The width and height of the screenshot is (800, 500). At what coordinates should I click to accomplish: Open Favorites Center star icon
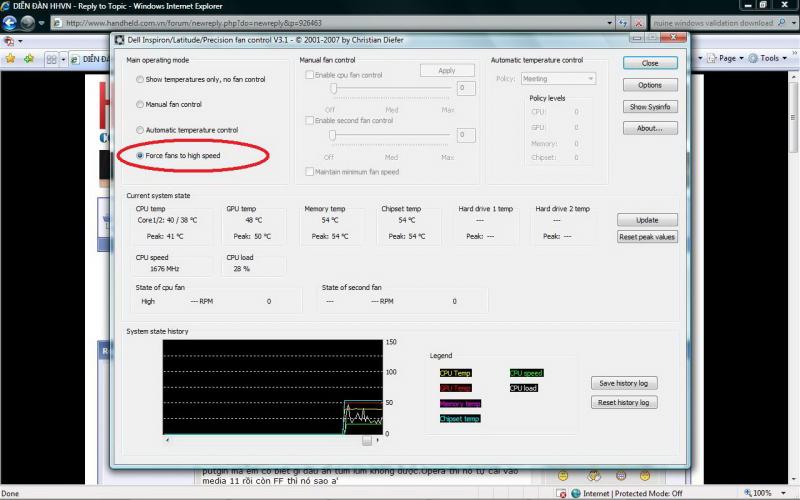tap(10, 59)
